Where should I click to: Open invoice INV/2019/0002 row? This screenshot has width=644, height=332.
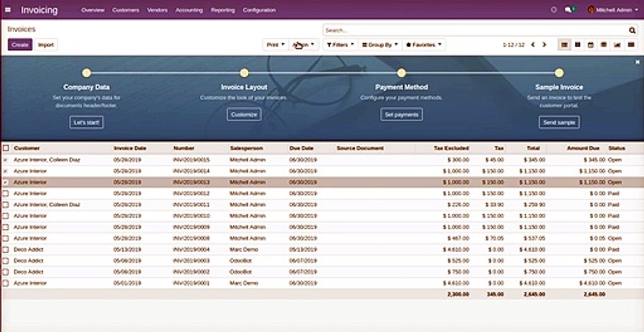coord(322,272)
